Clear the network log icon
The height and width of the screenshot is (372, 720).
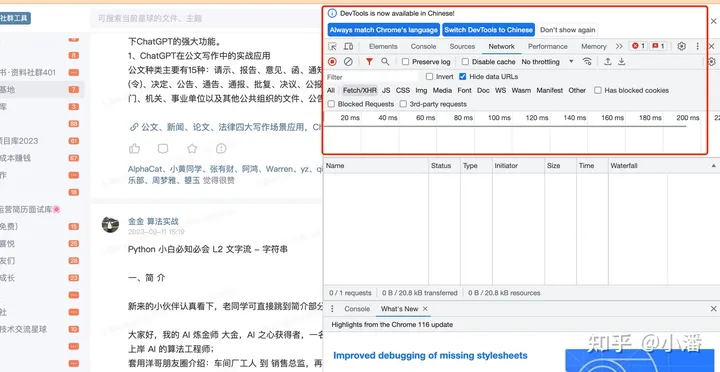[348, 62]
